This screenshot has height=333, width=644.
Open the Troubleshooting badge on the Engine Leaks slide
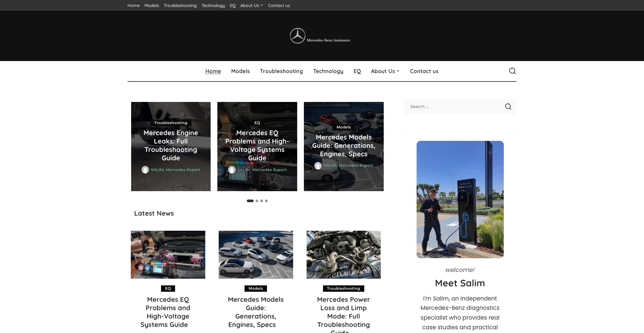point(171,123)
